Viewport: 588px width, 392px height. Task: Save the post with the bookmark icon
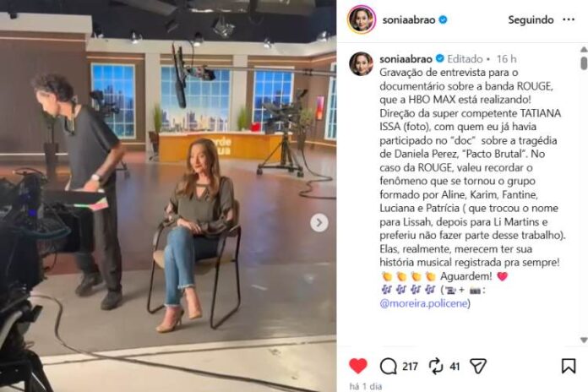click(x=569, y=366)
